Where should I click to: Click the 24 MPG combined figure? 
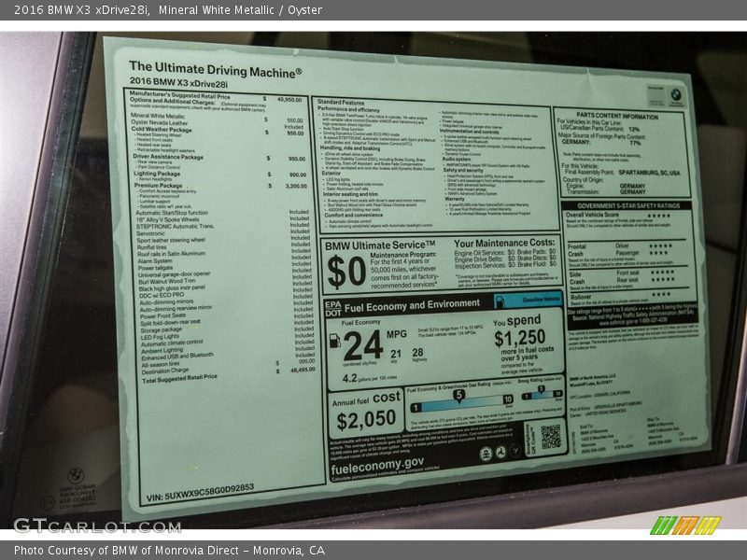[363, 345]
